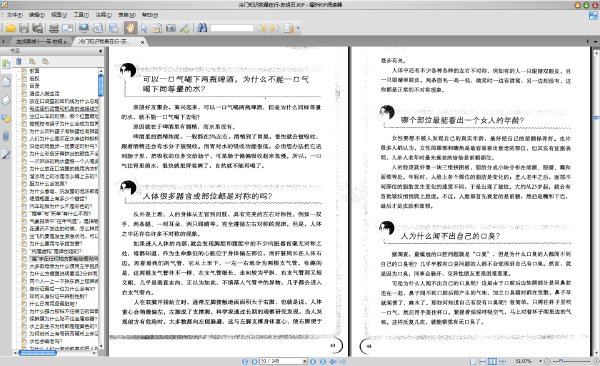Open the '目录' bookmark entry

coord(34,86)
